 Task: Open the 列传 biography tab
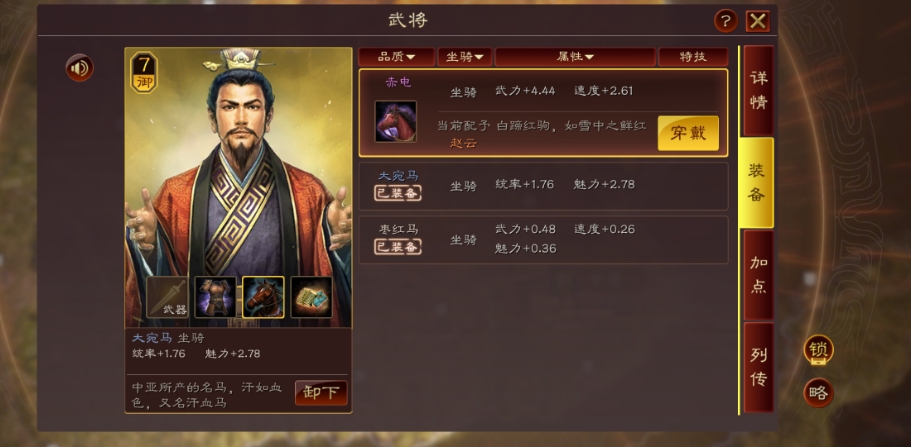pyautogui.click(x=759, y=367)
